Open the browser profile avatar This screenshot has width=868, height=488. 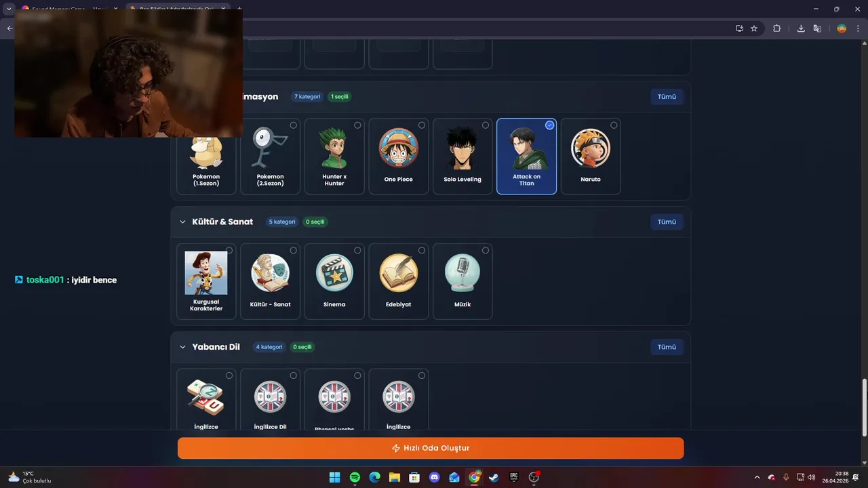coord(842,28)
